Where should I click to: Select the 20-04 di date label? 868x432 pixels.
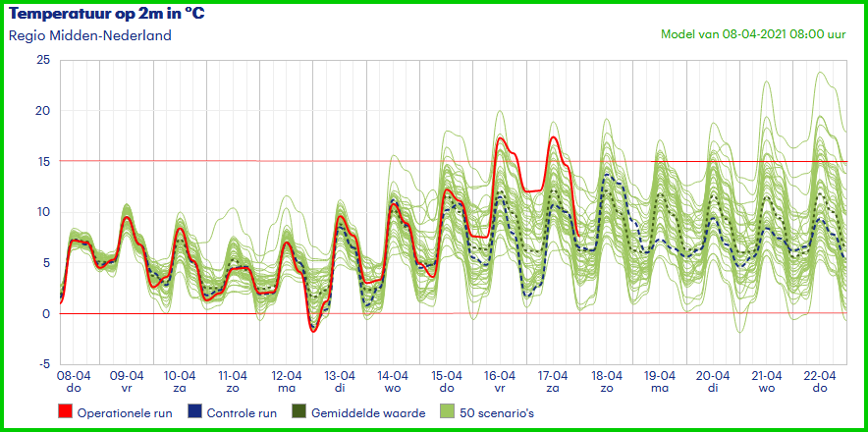click(x=713, y=382)
